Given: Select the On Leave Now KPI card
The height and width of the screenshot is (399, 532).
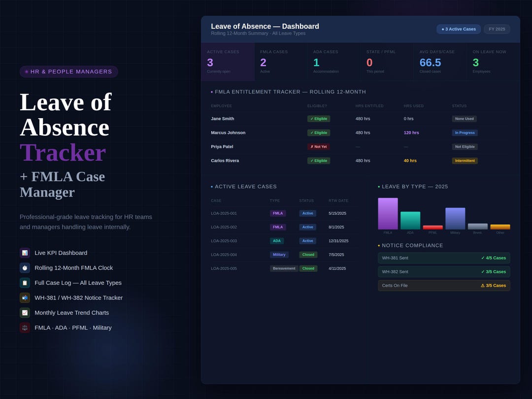Looking at the screenshot, I should [493, 62].
